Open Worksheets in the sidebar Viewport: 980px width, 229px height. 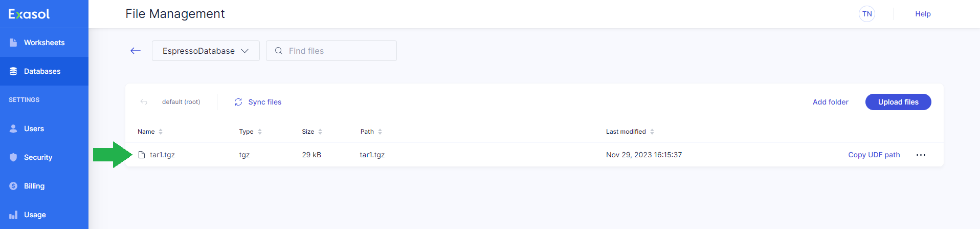pos(44,43)
